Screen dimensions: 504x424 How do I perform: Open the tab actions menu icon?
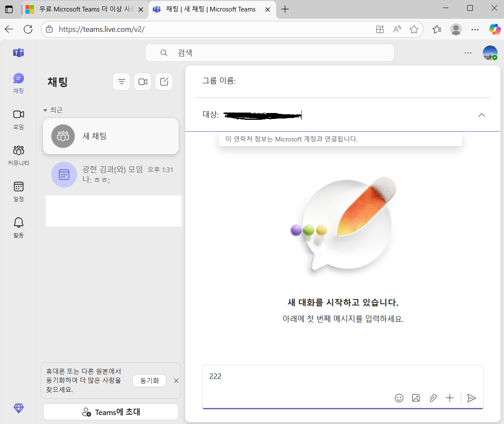pos(9,9)
